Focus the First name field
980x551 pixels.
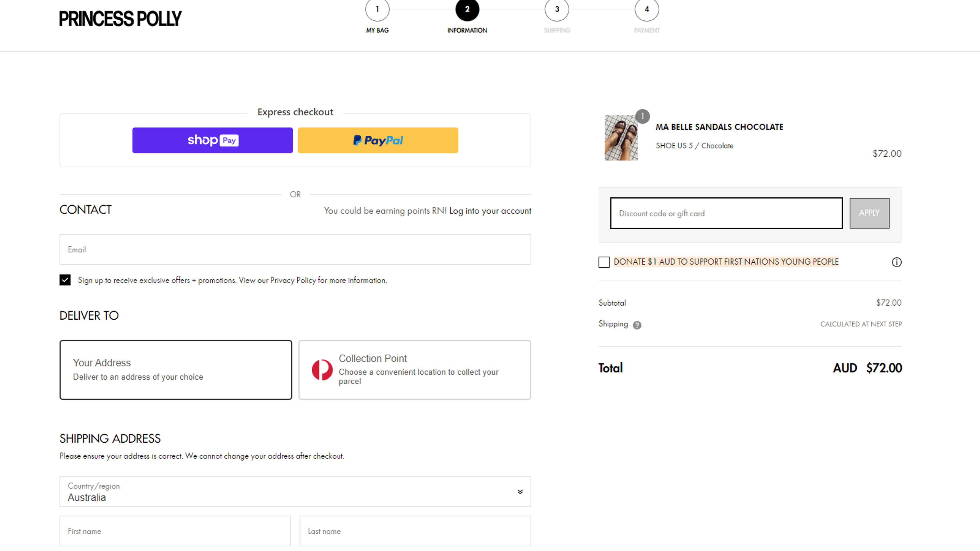[x=175, y=531]
